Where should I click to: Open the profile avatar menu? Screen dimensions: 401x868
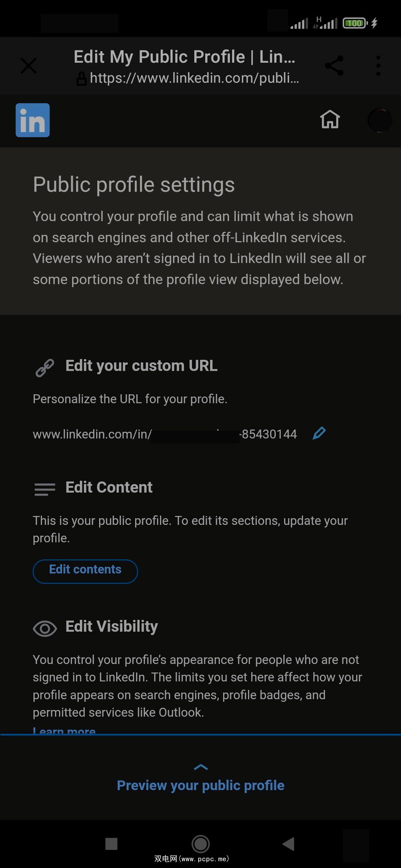point(379,120)
